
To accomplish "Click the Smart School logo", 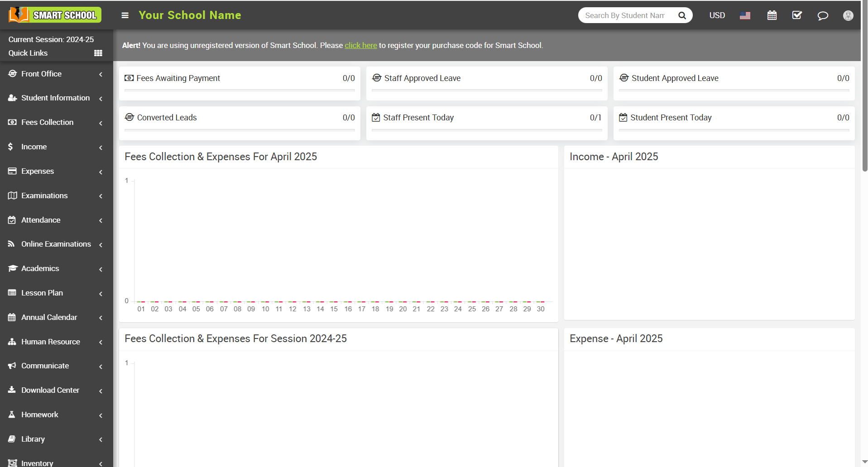I will (55, 15).
